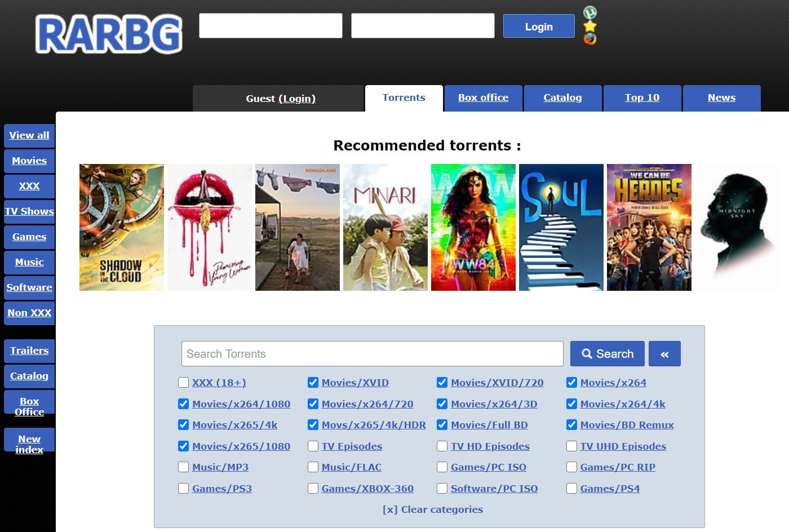789x532 pixels.
Task: Open the Box office tab
Action: coord(483,98)
